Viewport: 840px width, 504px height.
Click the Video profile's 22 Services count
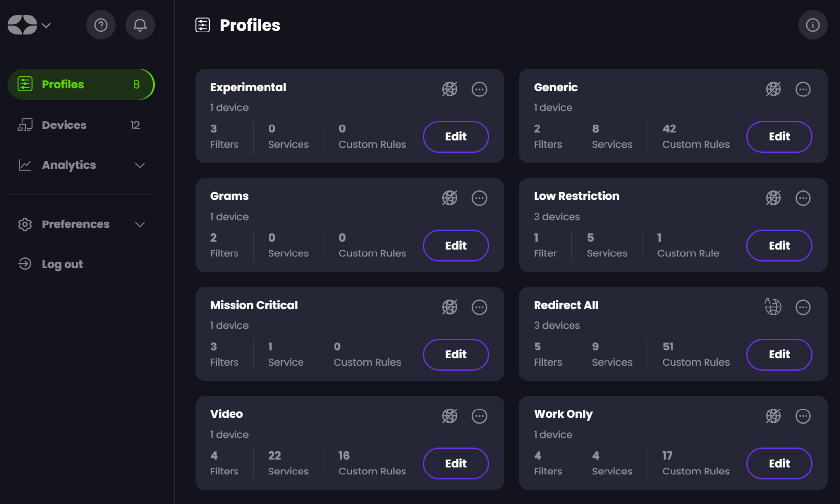[288, 463]
